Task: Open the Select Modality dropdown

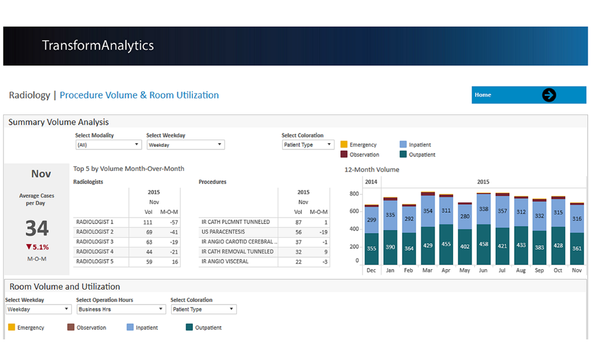Action: click(x=108, y=144)
